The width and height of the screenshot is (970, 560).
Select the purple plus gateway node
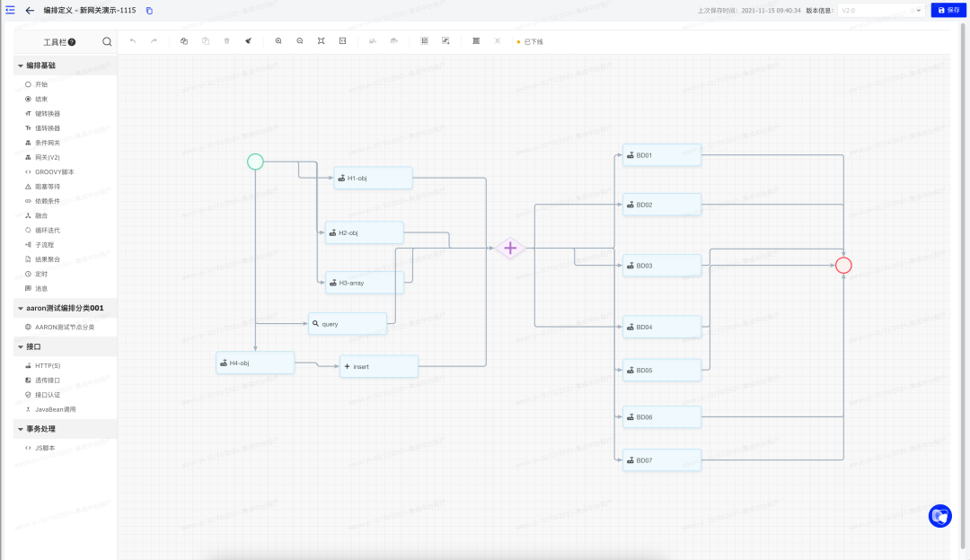click(x=510, y=249)
